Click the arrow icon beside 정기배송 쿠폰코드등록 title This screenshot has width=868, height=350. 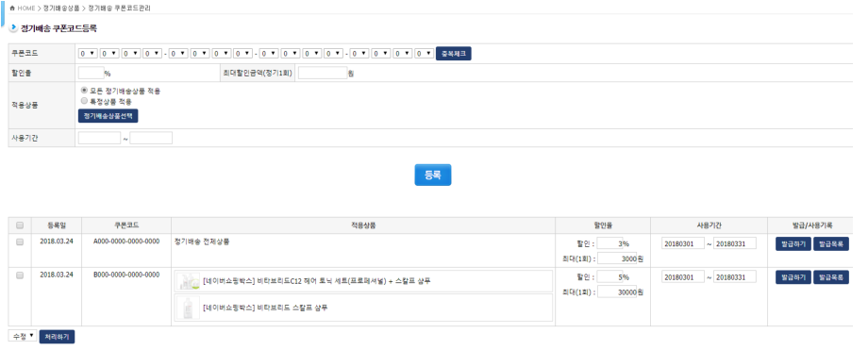[13, 27]
